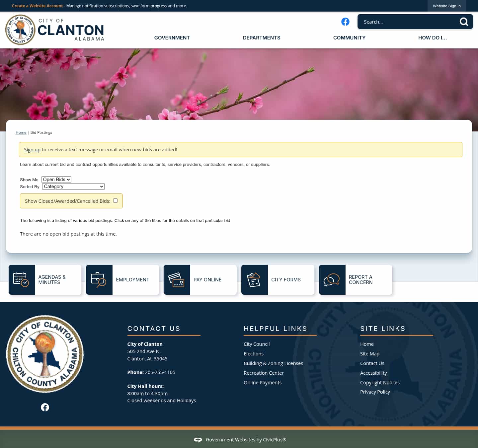Enable Show Closed/Awarded/Cancelled Bids
Screen dimensions: 478x448
click(115, 200)
